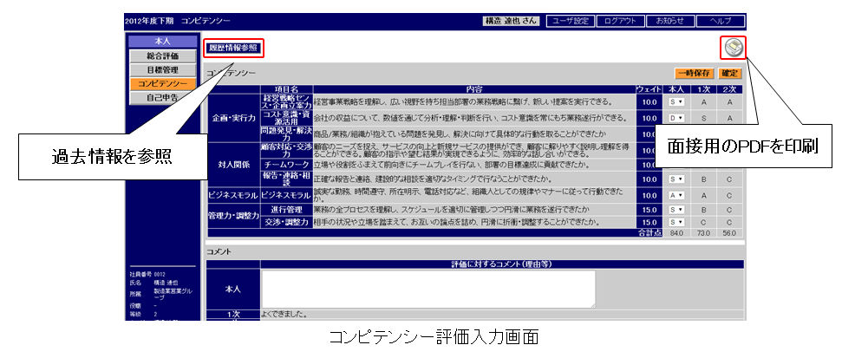Open 本人 rating dropdown for ビジネスモラル row
This screenshot has height=358, width=868.
[677, 195]
